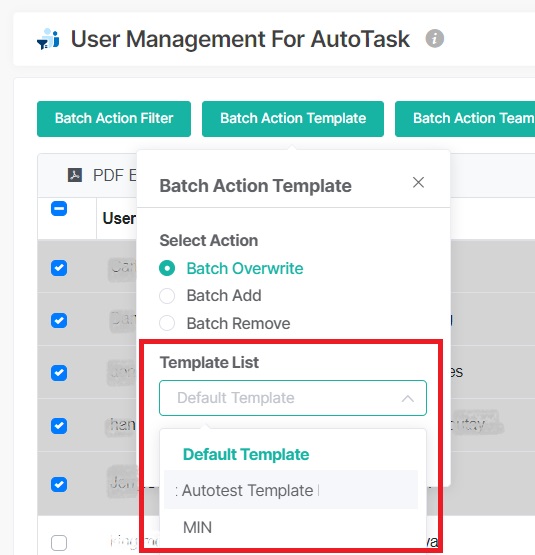535x555 pixels.
Task: Open the Batch Action Filter button
Action: click(x=114, y=119)
